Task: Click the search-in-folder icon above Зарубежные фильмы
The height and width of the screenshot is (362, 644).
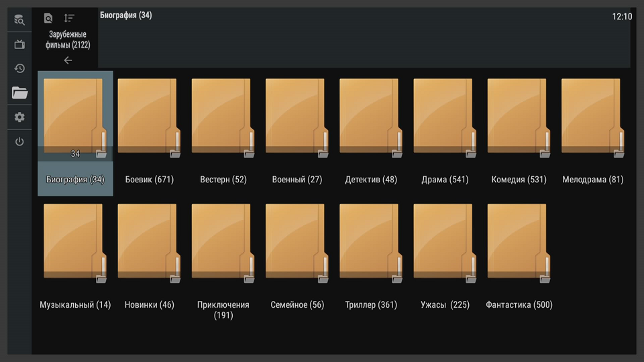Action: coord(48,18)
